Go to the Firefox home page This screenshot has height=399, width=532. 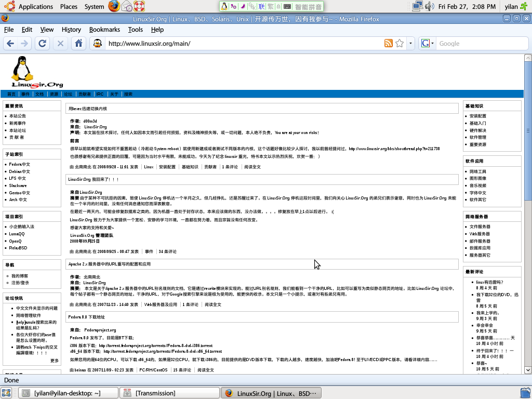click(79, 44)
